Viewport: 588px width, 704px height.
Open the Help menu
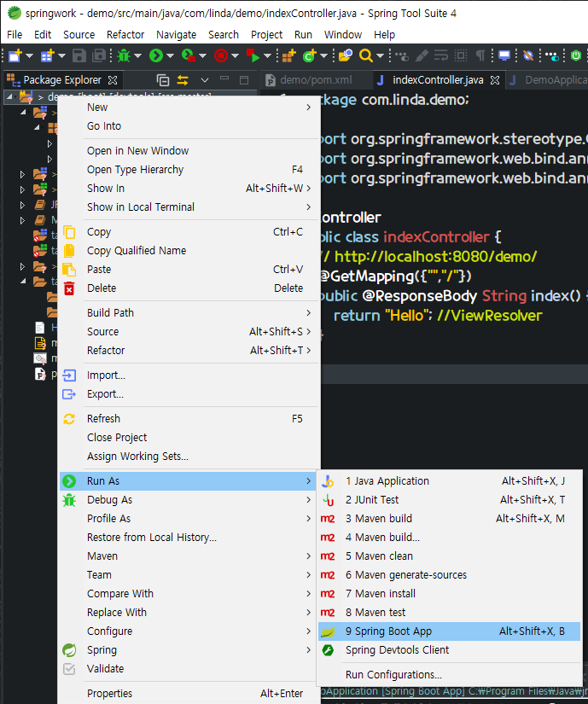point(384,35)
